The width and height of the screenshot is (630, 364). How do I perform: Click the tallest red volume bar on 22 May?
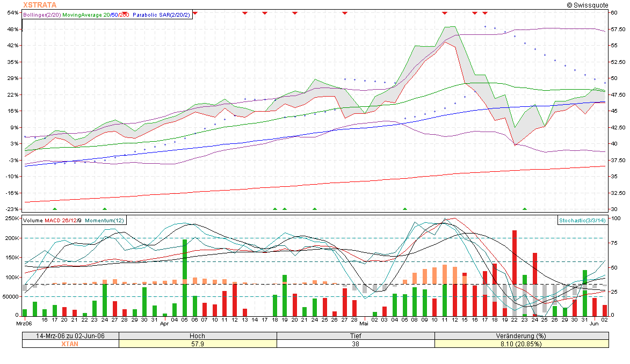(515, 273)
